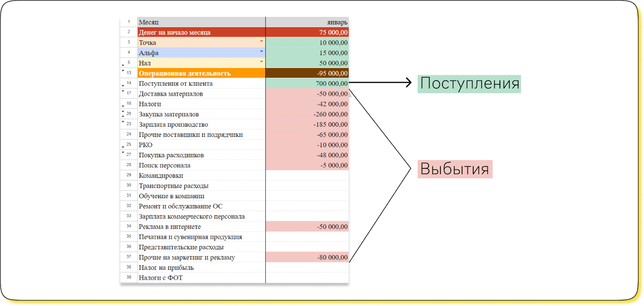This screenshot has width=644, height=306.
Task: Click the hidden-rows arrow beside row 27
Action: coord(123,152)
